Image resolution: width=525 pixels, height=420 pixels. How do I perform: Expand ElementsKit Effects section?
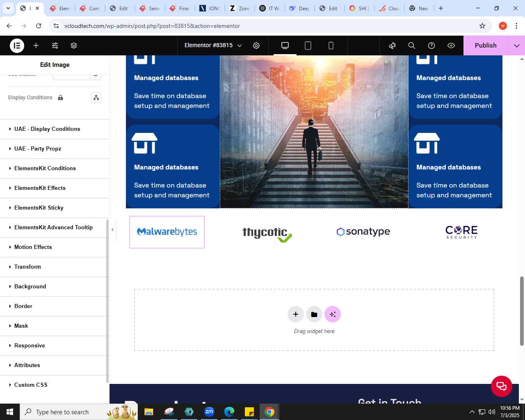pos(55,188)
